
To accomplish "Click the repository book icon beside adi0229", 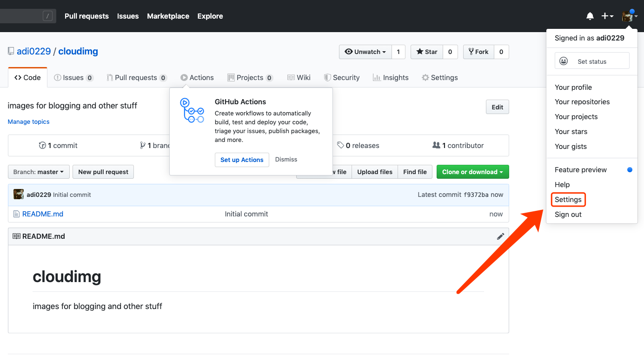I will click(x=11, y=51).
